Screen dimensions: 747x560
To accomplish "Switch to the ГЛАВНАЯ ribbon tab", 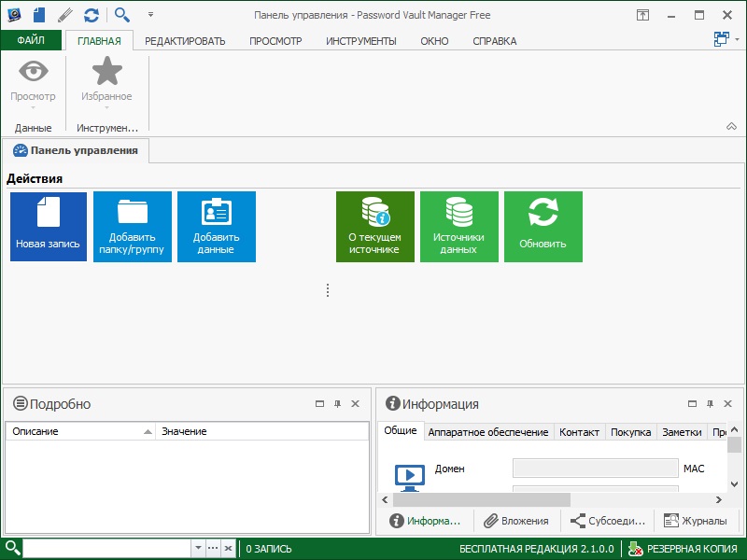I will tap(99, 41).
